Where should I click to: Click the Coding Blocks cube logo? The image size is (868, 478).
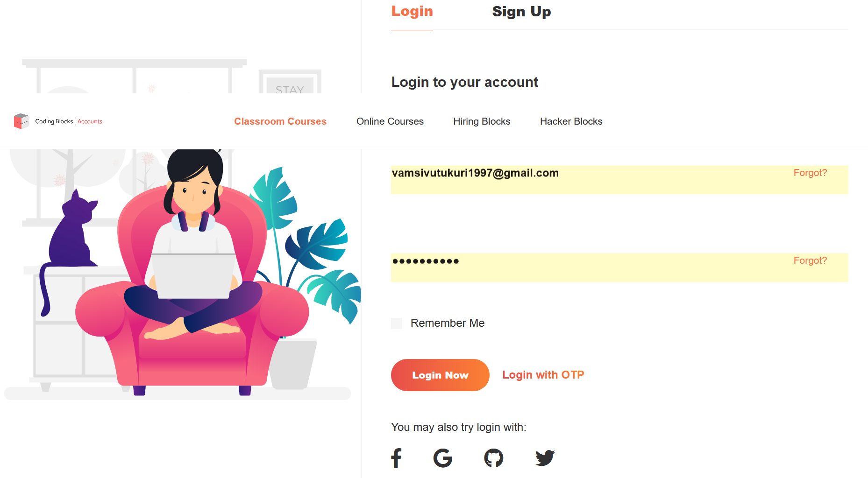(x=21, y=121)
